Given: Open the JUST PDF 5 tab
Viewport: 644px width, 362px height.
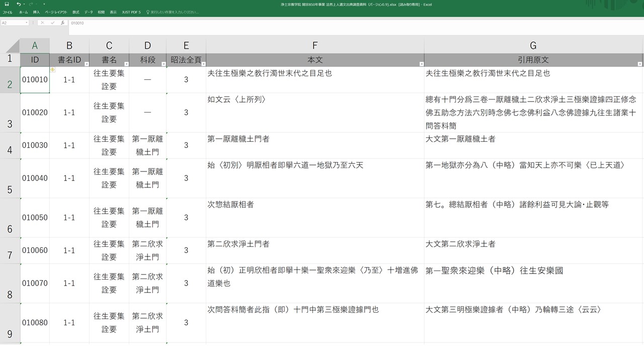Looking at the screenshot, I should [x=131, y=12].
